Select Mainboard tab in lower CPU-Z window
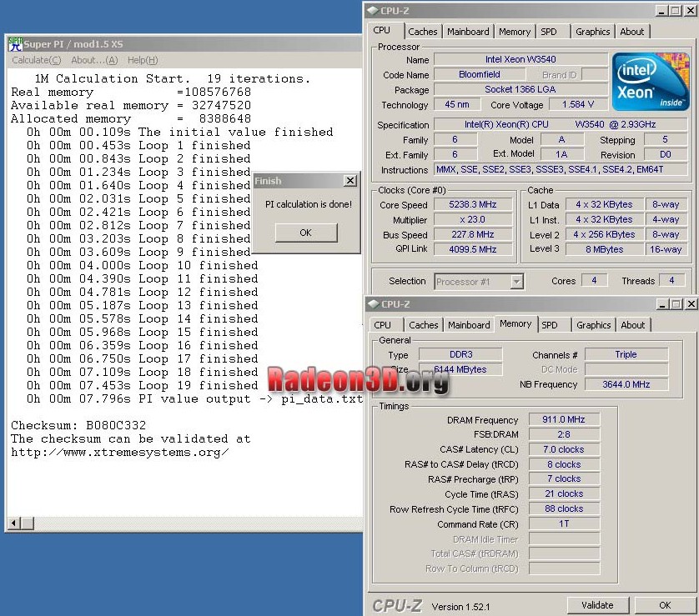 pos(469,325)
